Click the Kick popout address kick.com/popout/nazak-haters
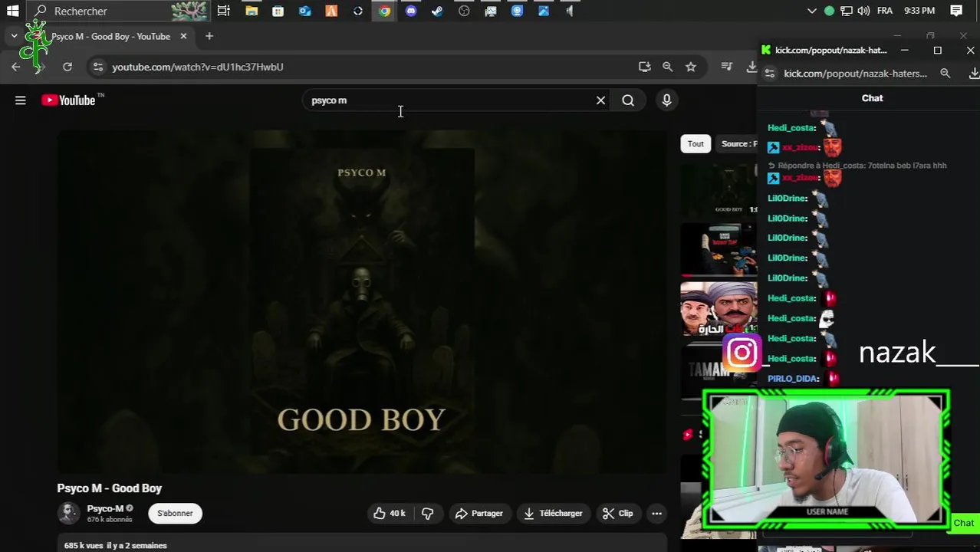This screenshot has height=552, width=980. (855, 74)
